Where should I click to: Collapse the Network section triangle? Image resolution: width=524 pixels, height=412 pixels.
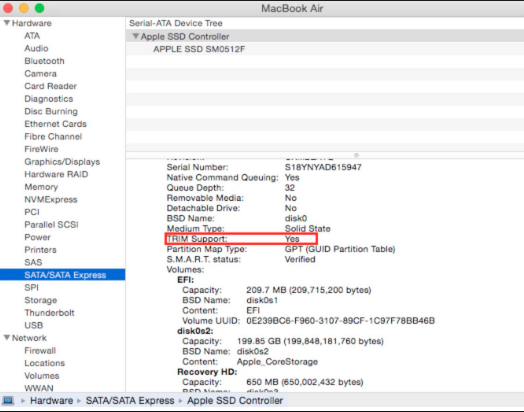pos(7,337)
